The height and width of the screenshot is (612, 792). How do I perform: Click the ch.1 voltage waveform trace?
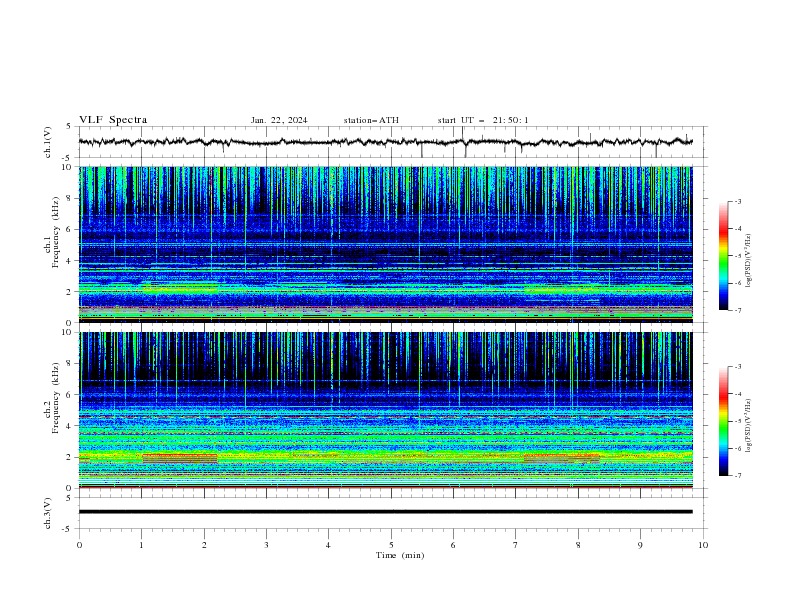pos(385,142)
